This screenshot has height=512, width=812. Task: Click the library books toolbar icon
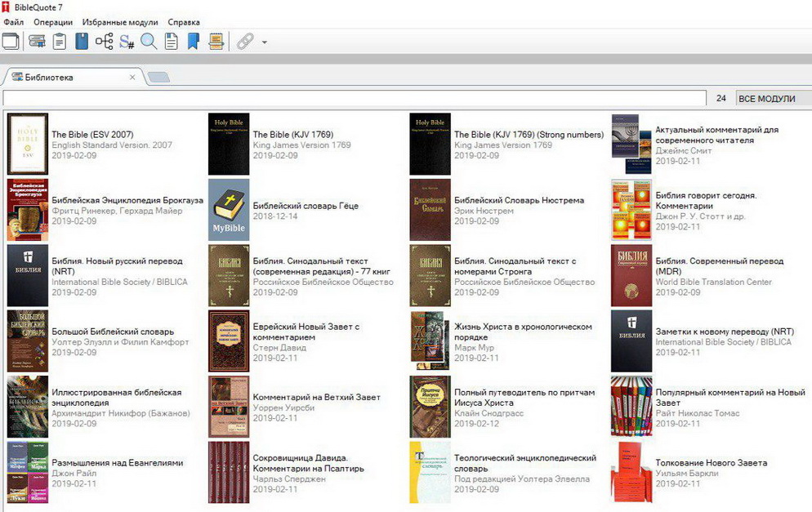pyautogui.click(x=37, y=41)
